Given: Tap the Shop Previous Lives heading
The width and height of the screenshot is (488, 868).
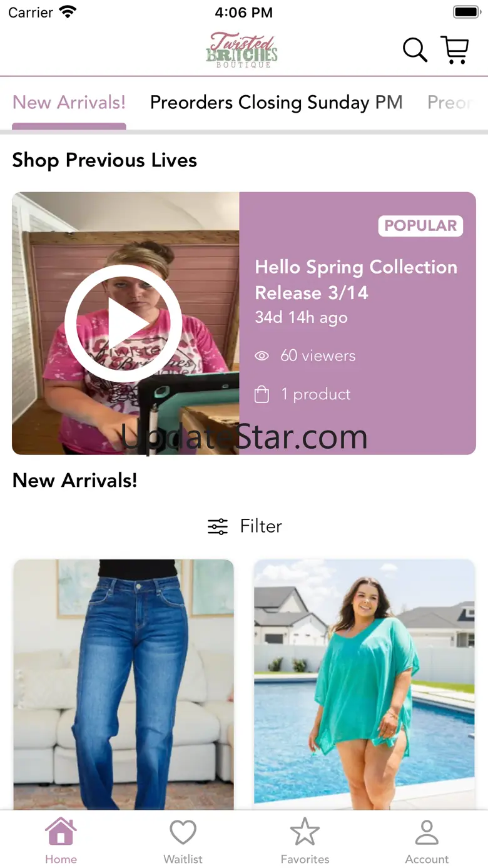Looking at the screenshot, I should click(104, 160).
